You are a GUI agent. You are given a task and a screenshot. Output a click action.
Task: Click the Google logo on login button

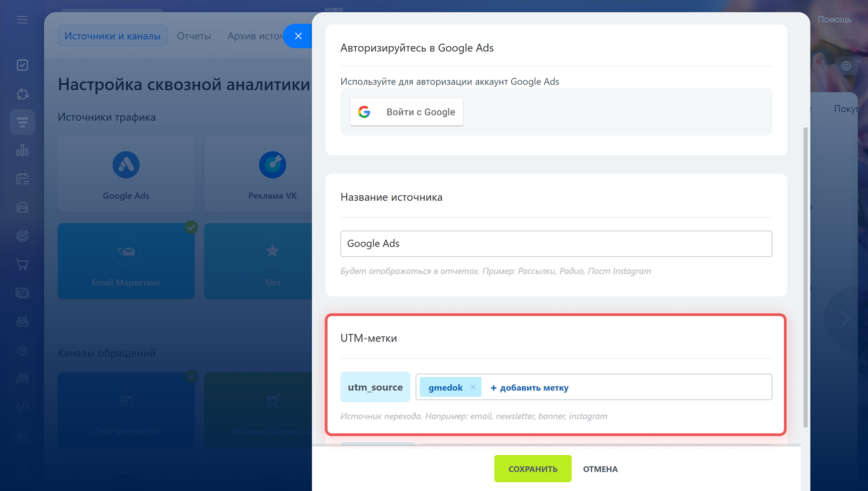pyautogui.click(x=364, y=112)
